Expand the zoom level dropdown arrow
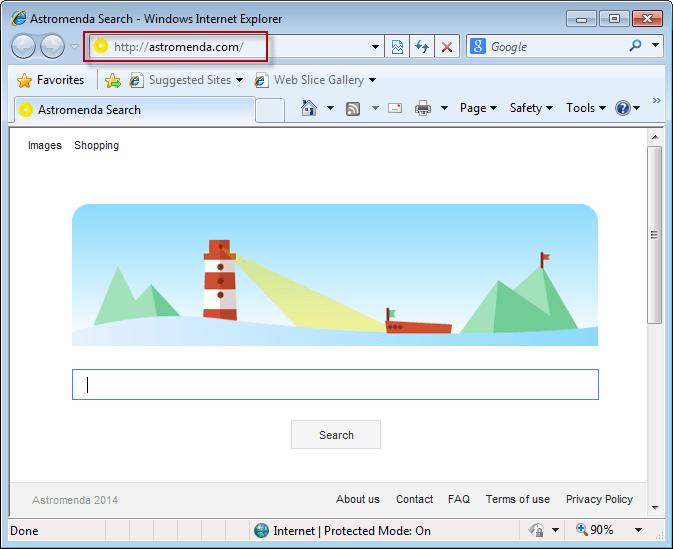Screen dimensions: 673x549 point(638,530)
